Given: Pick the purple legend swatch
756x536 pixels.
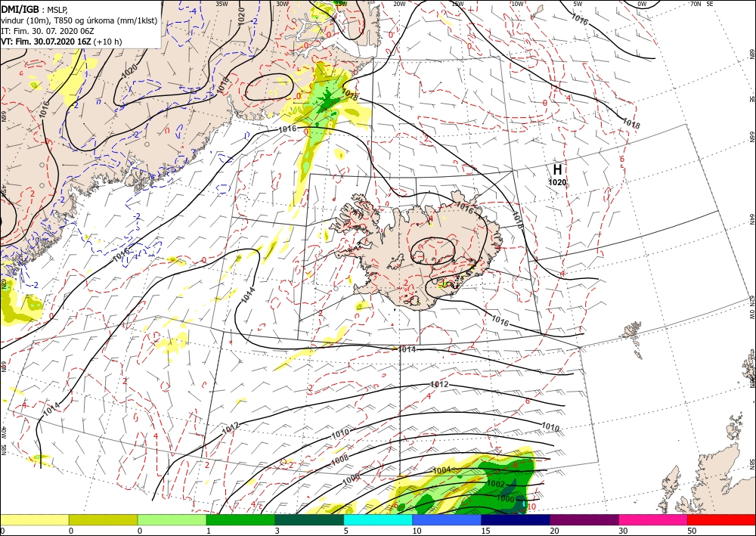Looking at the screenshot, I should click(x=584, y=519).
